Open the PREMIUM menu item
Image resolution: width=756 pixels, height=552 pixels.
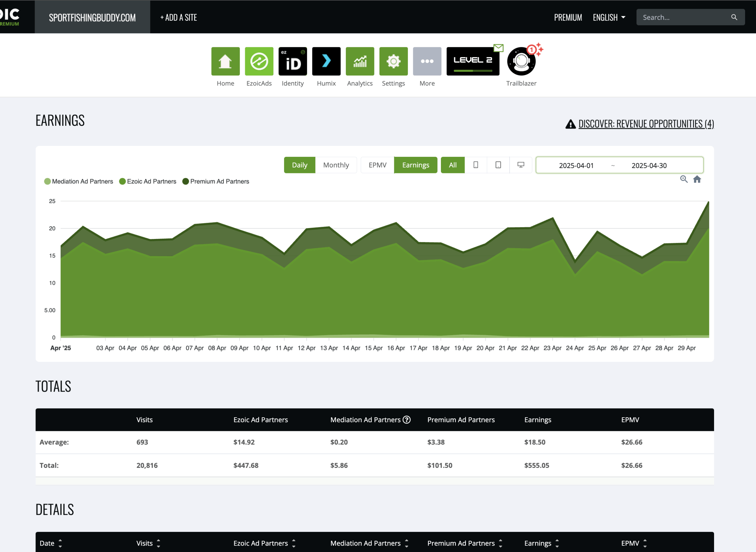pyautogui.click(x=568, y=17)
